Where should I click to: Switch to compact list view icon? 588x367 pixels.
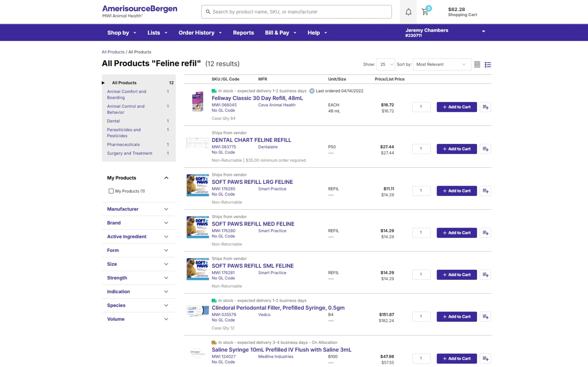pyautogui.click(x=477, y=64)
